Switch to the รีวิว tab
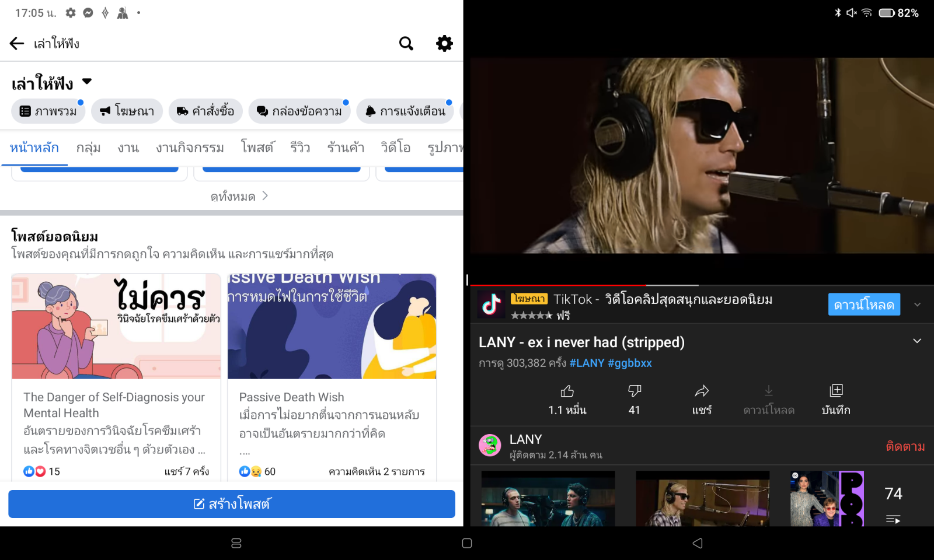The image size is (934, 560). pyautogui.click(x=300, y=148)
